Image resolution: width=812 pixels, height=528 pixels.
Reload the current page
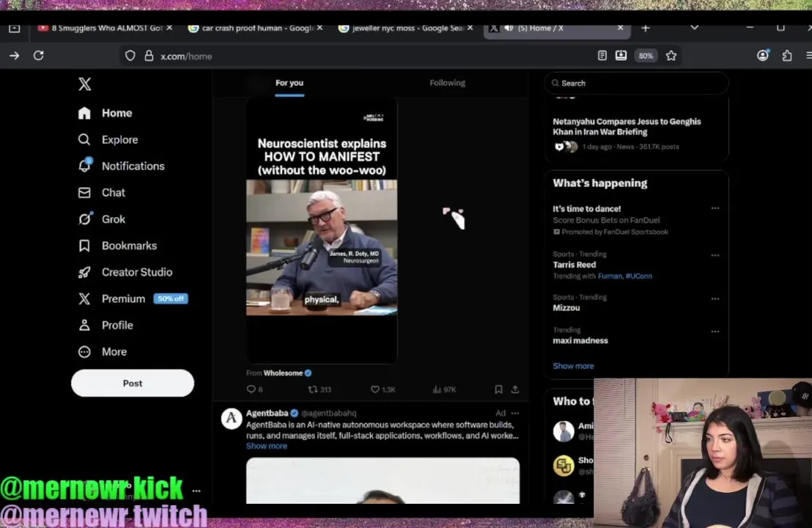point(39,56)
